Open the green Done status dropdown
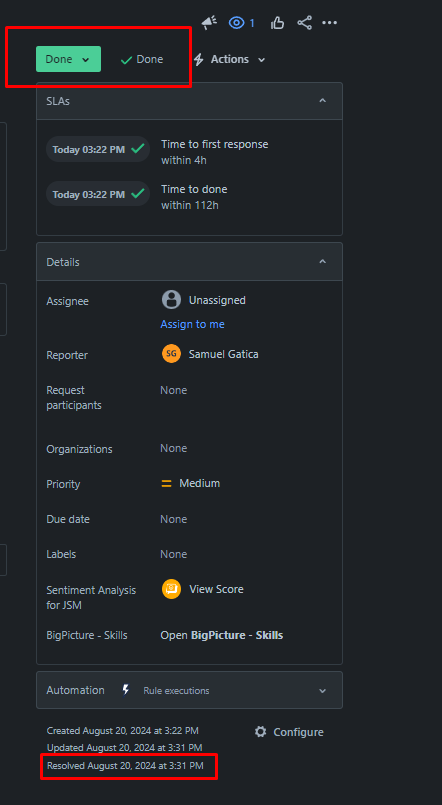This screenshot has height=805, width=442. [68, 59]
